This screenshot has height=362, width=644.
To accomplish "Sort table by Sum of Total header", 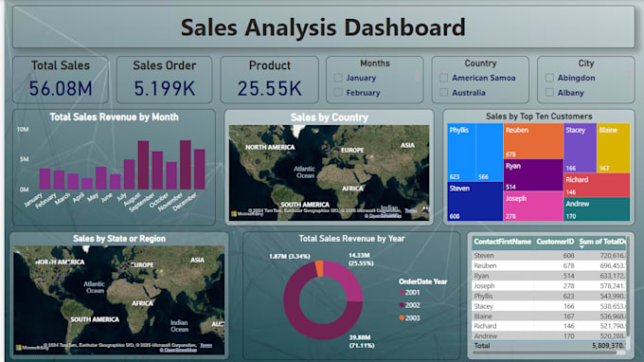I will point(602,242).
